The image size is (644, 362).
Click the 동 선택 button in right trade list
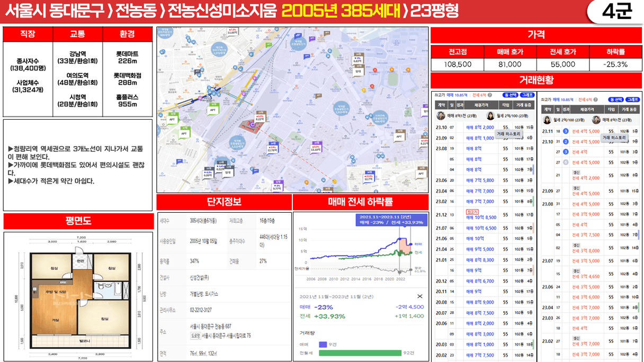pos(615,99)
